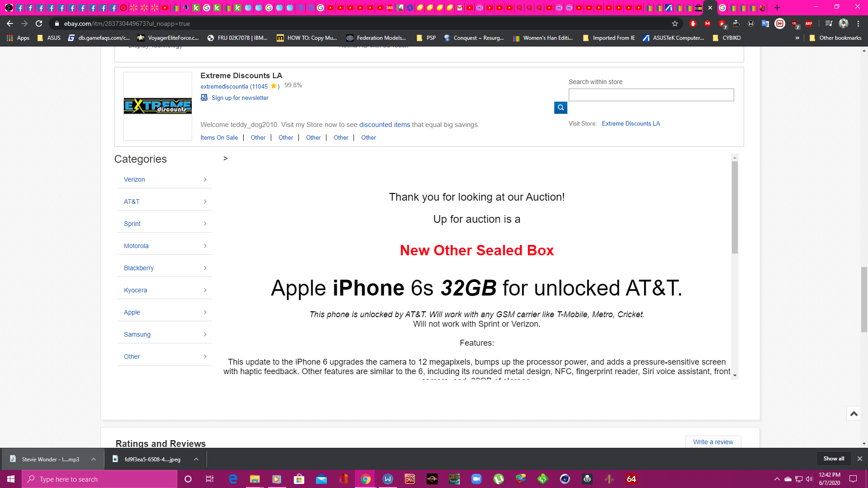Open Cinema 4D from the taskbar
This screenshot has width=868, height=488.
click(565, 479)
